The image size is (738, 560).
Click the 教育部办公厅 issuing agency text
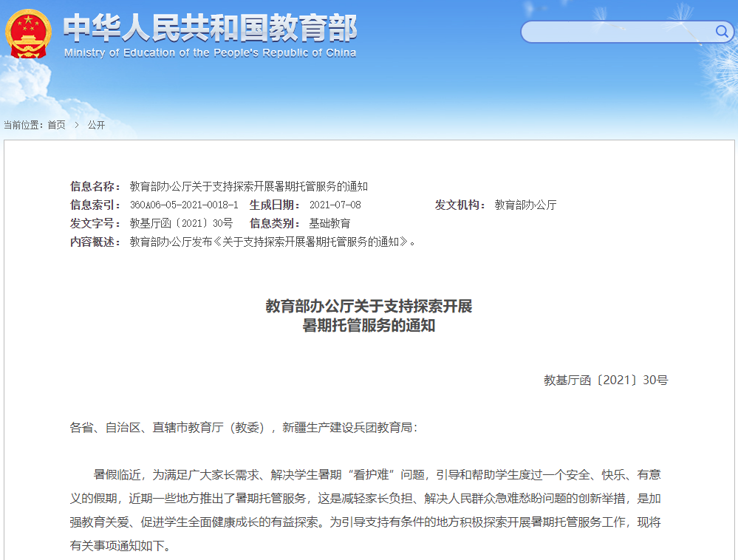pos(527,205)
